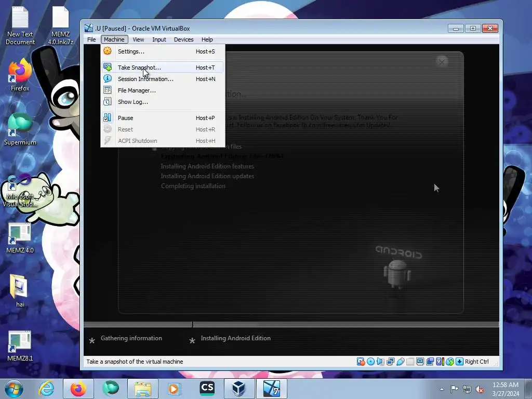The image size is (532, 399).
Task: Select MEMZ8.1 desktop shortcut
Action: (20, 346)
